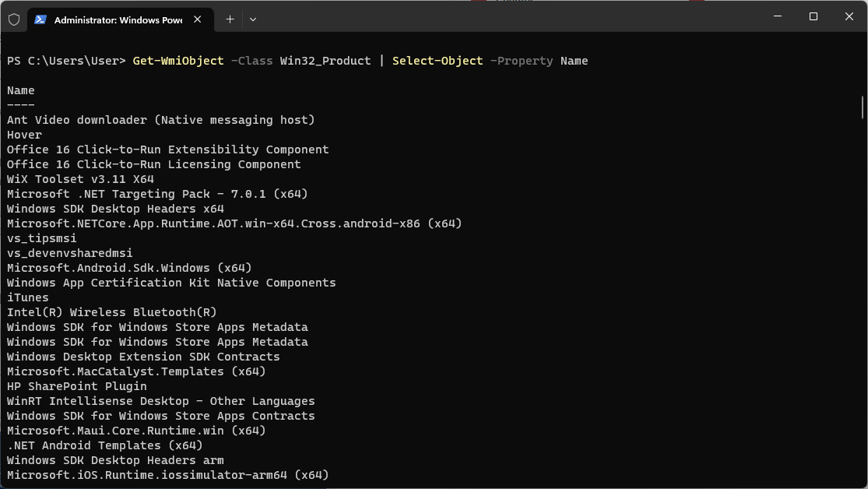
Task: Select the iTunes output line
Action: click(x=28, y=298)
